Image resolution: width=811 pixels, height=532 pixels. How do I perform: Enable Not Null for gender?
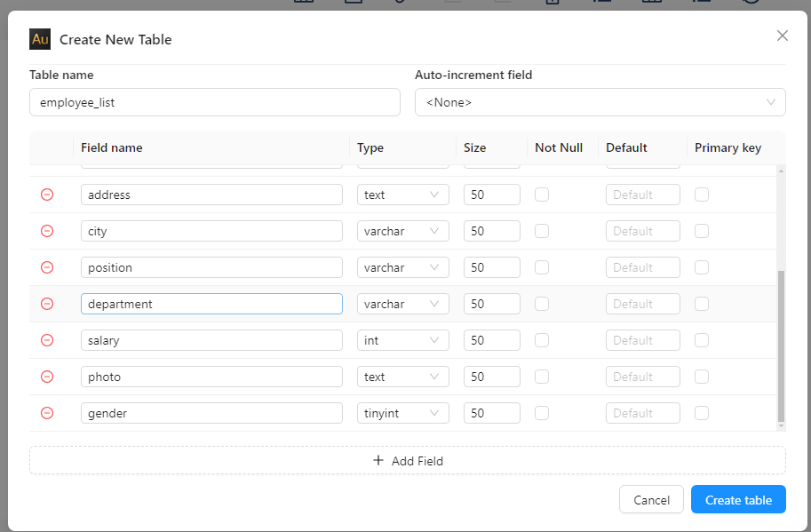pyautogui.click(x=542, y=413)
